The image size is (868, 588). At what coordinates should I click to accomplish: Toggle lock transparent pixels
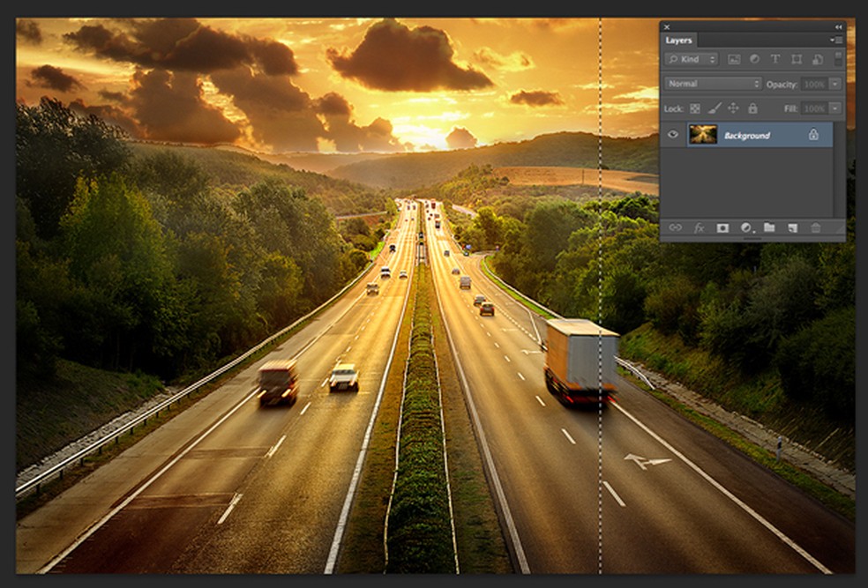(695, 108)
